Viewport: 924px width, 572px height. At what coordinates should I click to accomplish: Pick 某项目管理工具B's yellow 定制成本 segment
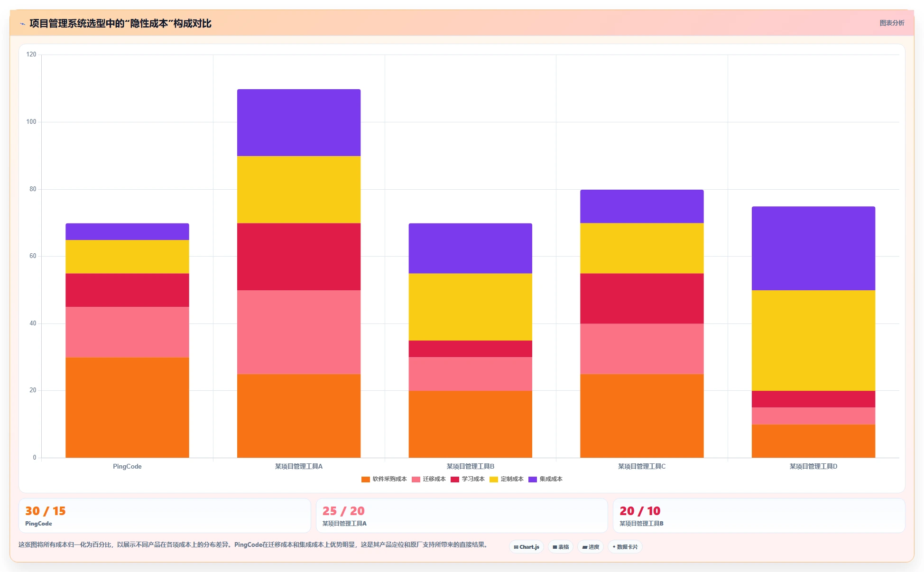[x=471, y=307]
